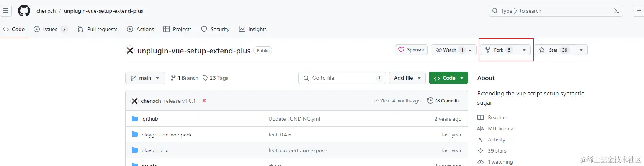
Task: Switch to the Issues tab
Action: point(50,29)
